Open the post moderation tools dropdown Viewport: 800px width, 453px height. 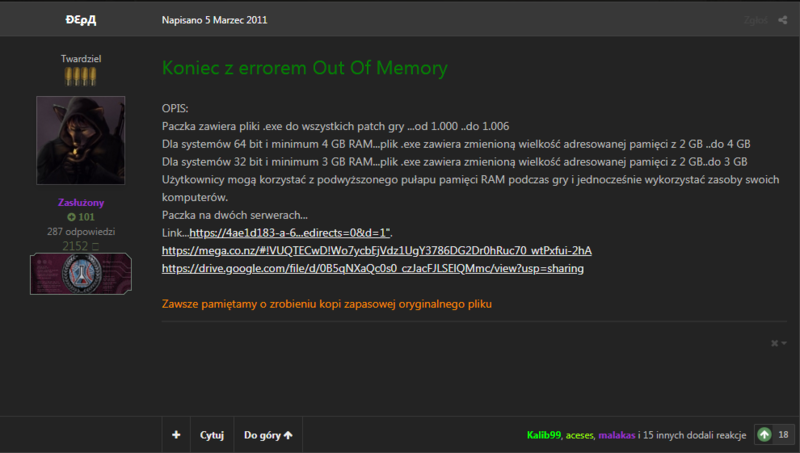[x=779, y=343]
